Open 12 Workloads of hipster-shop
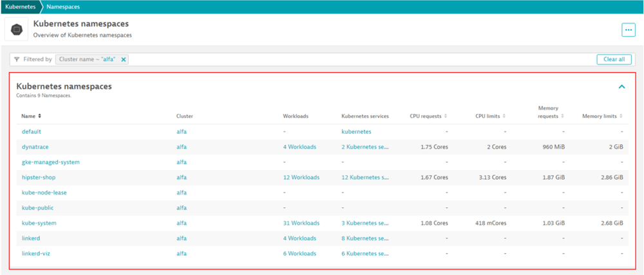The width and height of the screenshot is (644, 275). [x=301, y=177]
